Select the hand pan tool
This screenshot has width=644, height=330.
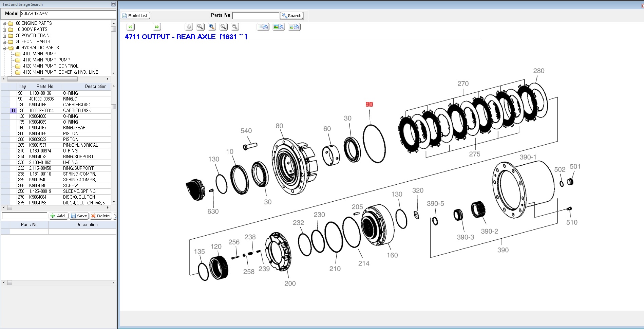(189, 27)
